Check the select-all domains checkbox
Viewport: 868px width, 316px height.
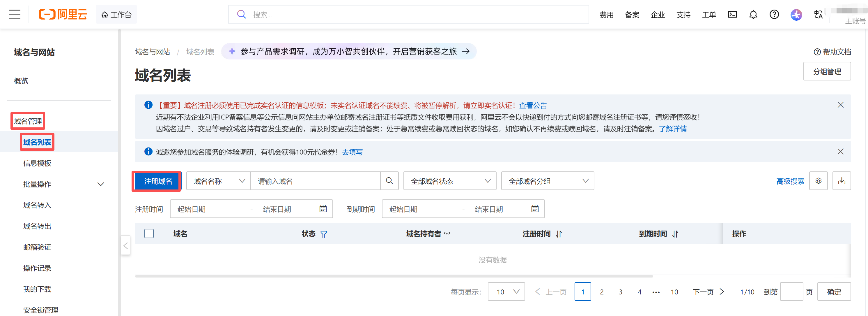149,234
